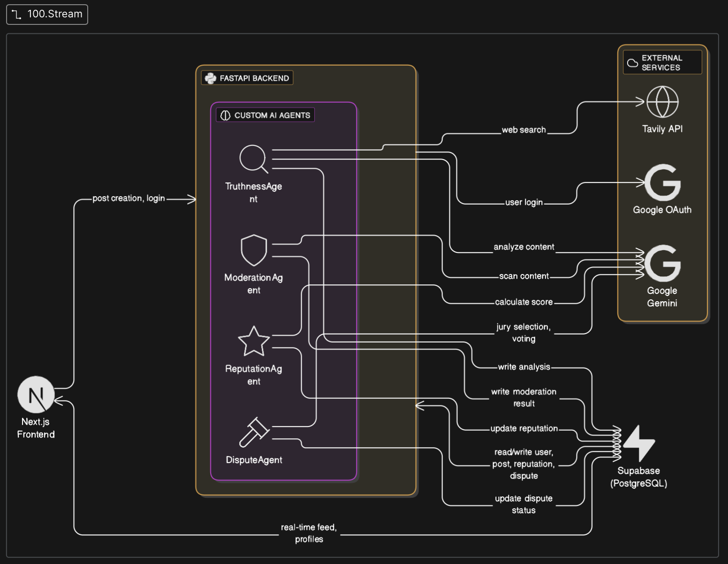Click the 'update dispute status' edge label
The height and width of the screenshot is (564, 728).
pyautogui.click(x=524, y=504)
